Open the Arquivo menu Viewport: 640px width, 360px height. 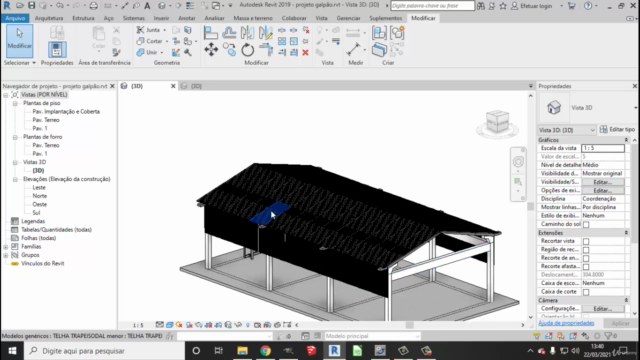pos(15,18)
